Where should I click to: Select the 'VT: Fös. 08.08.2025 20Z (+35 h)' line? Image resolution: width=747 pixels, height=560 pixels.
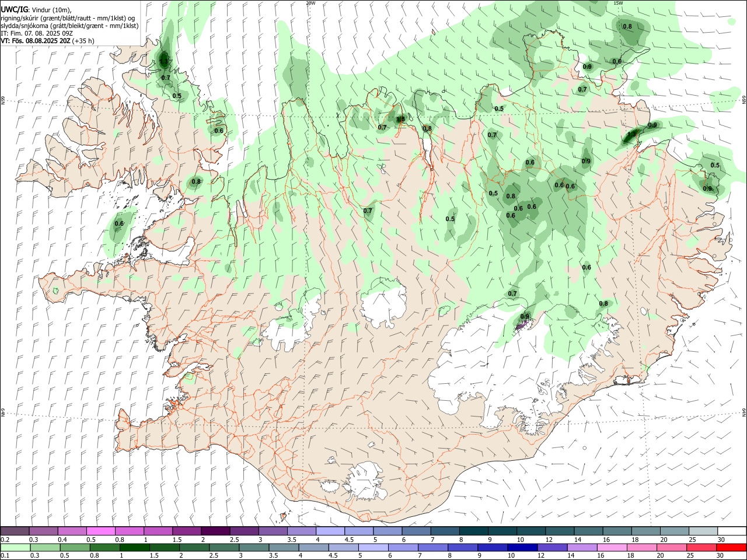click(x=47, y=41)
